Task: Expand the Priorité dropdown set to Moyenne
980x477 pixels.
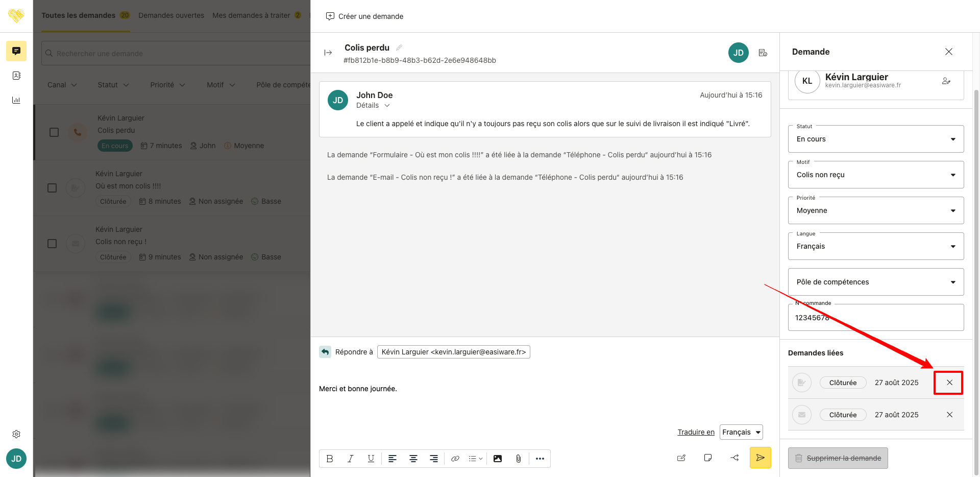Action: [875, 210]
